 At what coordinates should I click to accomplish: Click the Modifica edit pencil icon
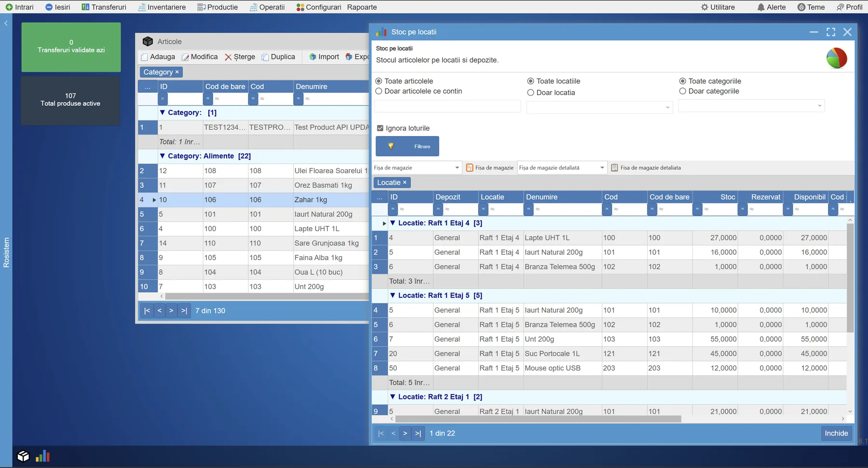coord(185,57)
